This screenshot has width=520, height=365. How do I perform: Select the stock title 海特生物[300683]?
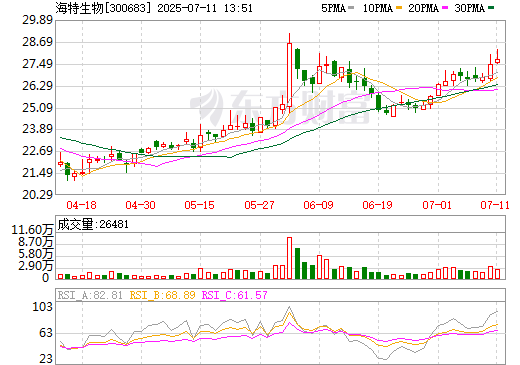tap(101, 8)
